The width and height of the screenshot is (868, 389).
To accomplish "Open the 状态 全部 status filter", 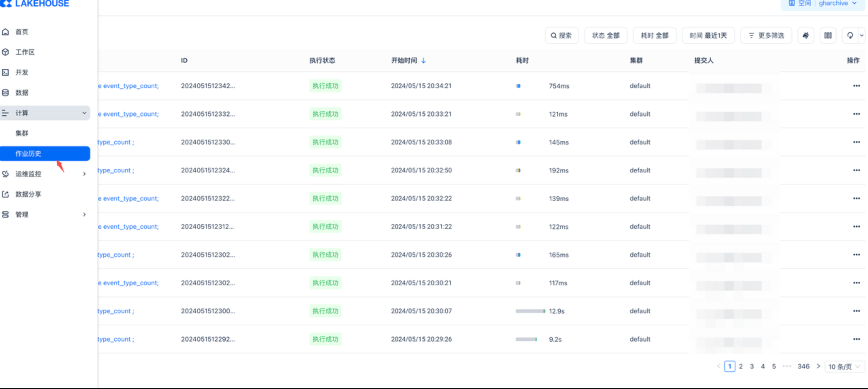I will 606,35.
